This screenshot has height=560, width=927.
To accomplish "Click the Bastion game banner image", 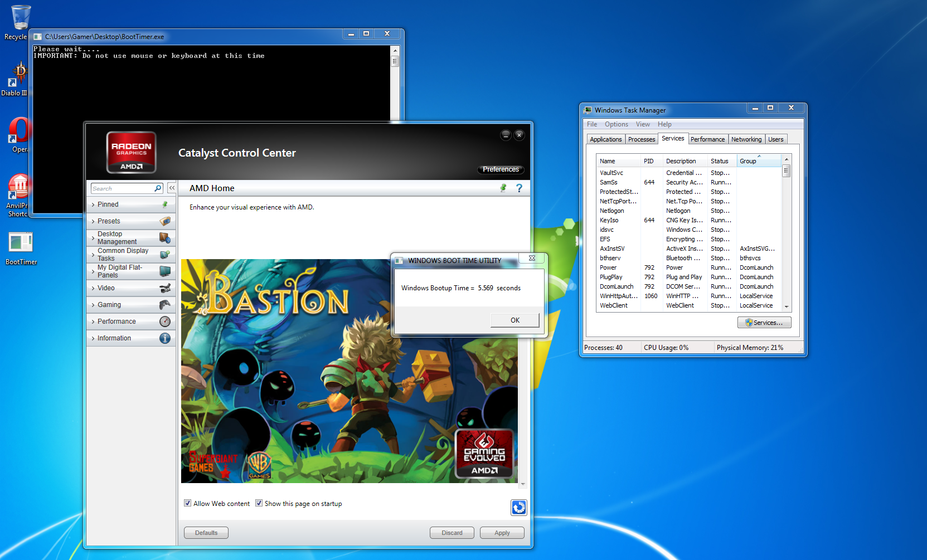I will (x=350, y=371).
